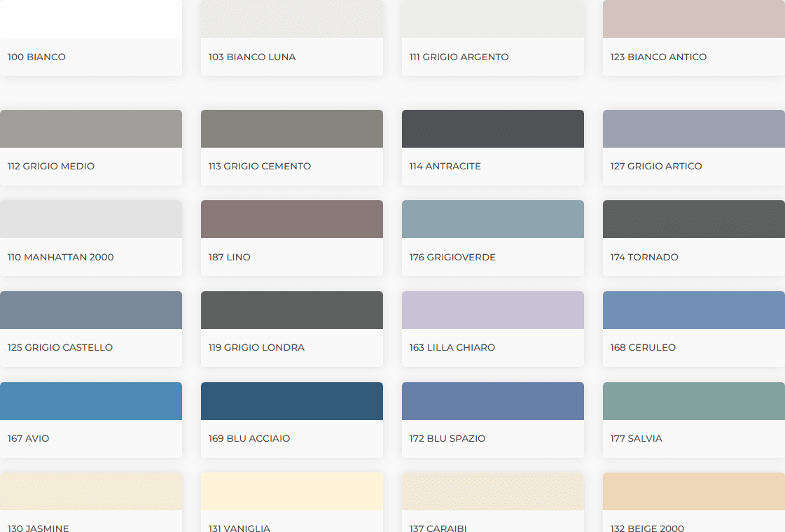
Task: Open the 123 Bianco Antico label
Action: click(658, 57)
